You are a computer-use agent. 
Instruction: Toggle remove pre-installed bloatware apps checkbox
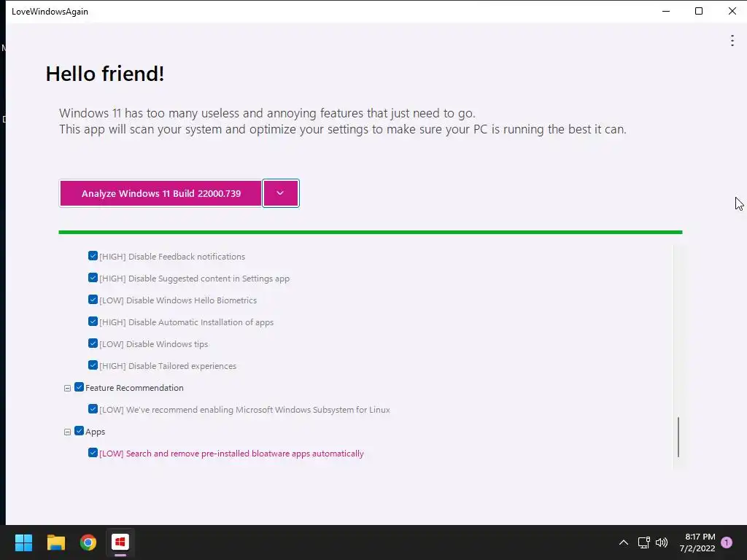(93, 453)
